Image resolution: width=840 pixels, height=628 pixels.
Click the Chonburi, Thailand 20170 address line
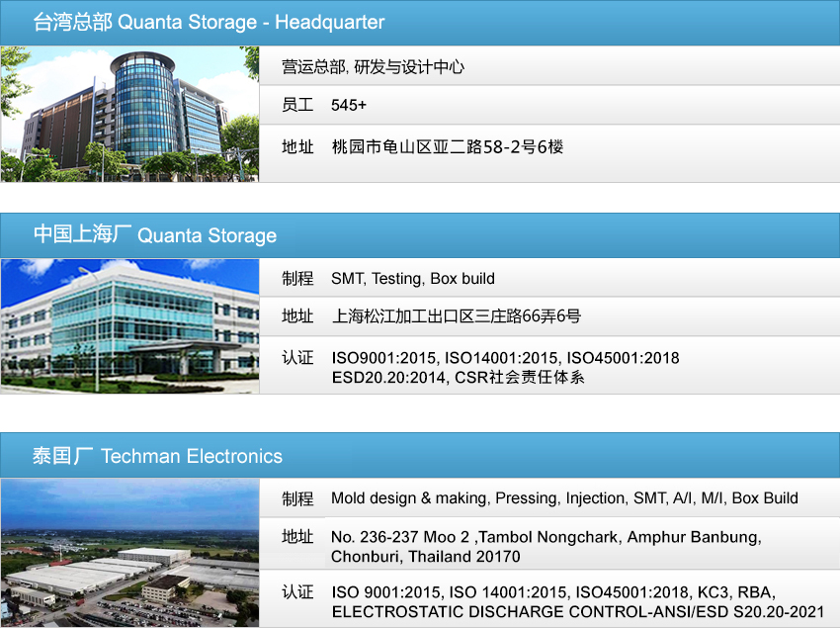(x=425, y=557)
